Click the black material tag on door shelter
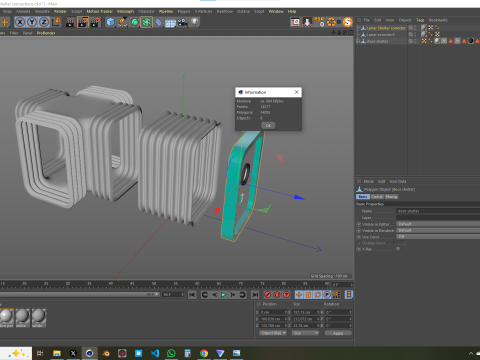This screenshot has width=480, height=360. (470, 41)
